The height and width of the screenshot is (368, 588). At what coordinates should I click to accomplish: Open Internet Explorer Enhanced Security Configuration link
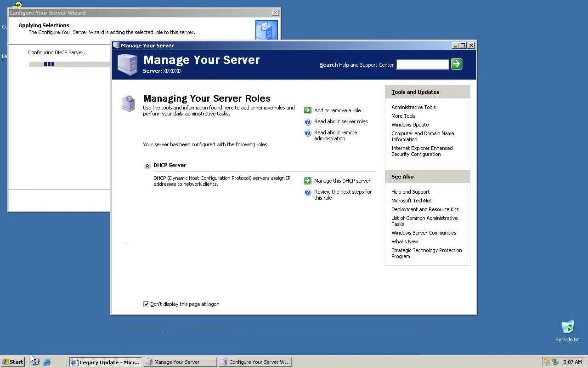pos(422,151)
